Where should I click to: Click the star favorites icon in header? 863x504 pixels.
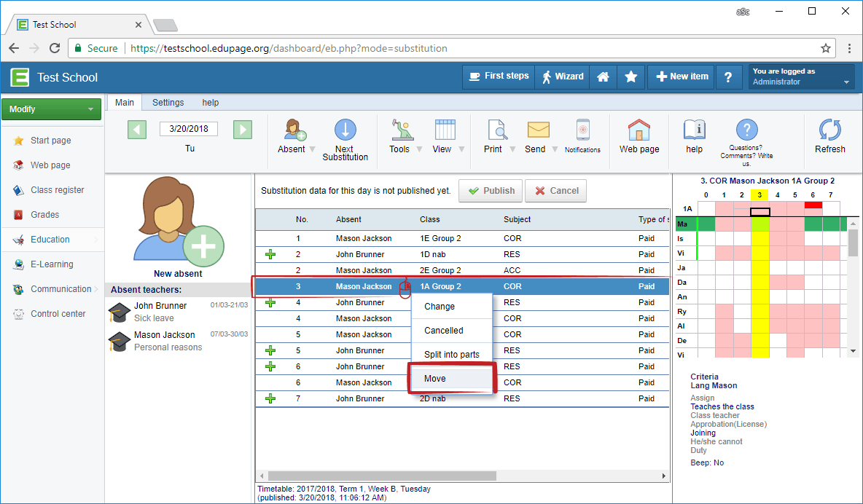pos(631,76)
